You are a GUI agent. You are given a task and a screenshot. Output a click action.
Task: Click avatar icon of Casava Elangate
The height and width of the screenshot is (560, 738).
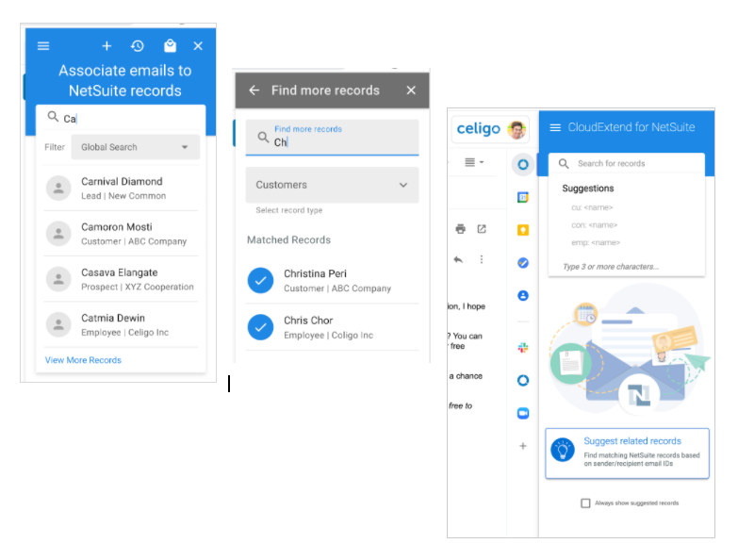tap(58, 279)
